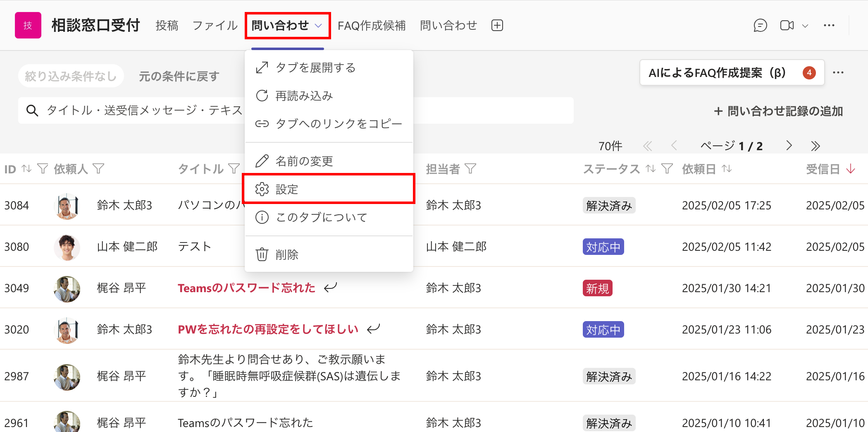Open the Teamsのパスワード忘れた ticket in row 3049
The image size is (868, 432).
click(246, 288)
